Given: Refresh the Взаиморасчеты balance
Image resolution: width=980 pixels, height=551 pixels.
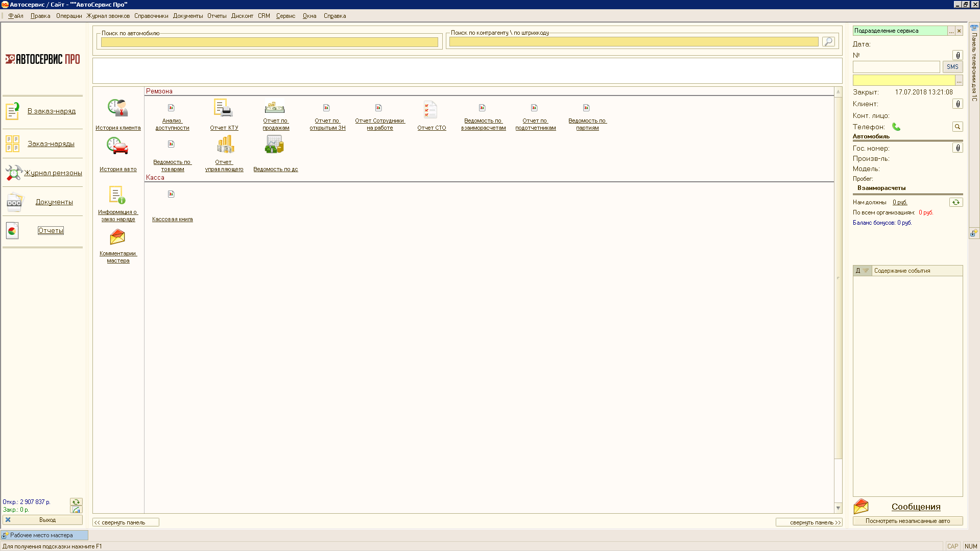Looking at the screenshot, I should click(x=955, y=202).
